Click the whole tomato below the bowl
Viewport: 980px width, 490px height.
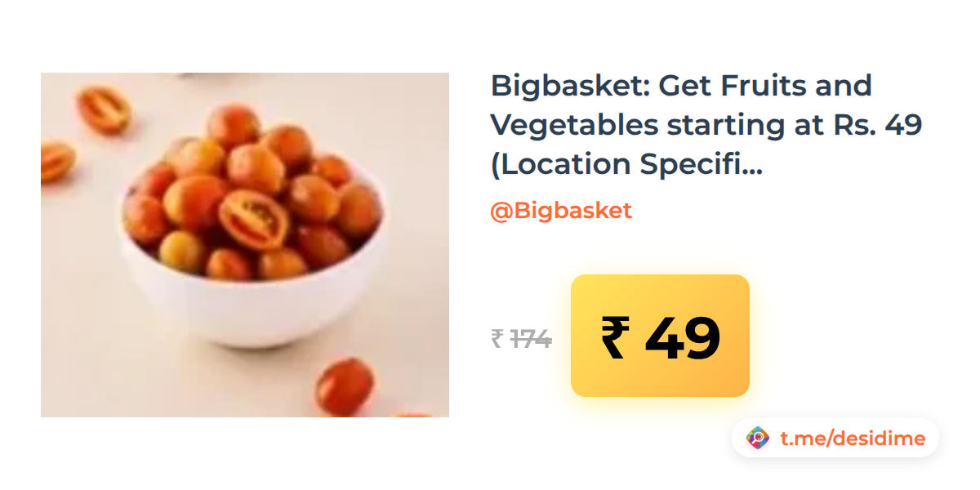click(345, 385)
